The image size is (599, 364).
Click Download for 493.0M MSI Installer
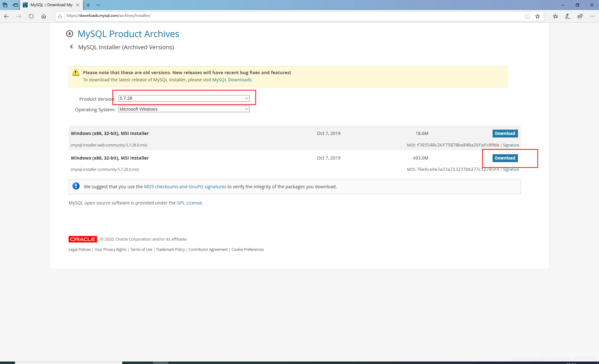point(505,158)
